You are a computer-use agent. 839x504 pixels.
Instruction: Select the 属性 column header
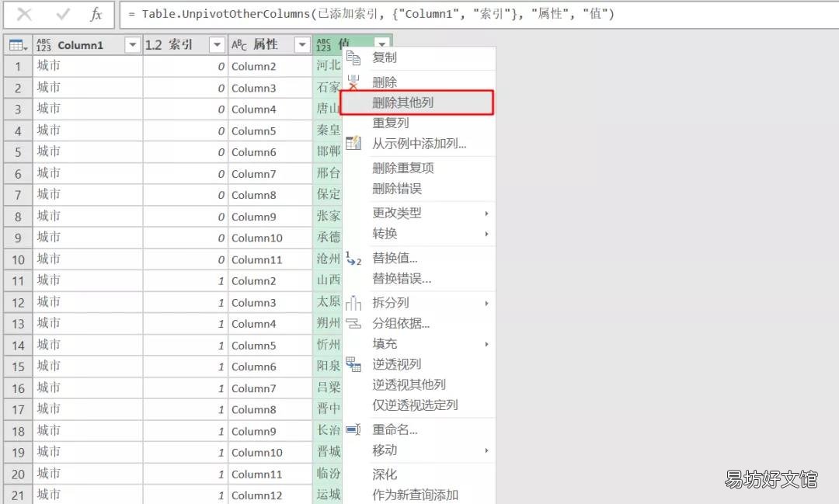click(x=270, y=45)
